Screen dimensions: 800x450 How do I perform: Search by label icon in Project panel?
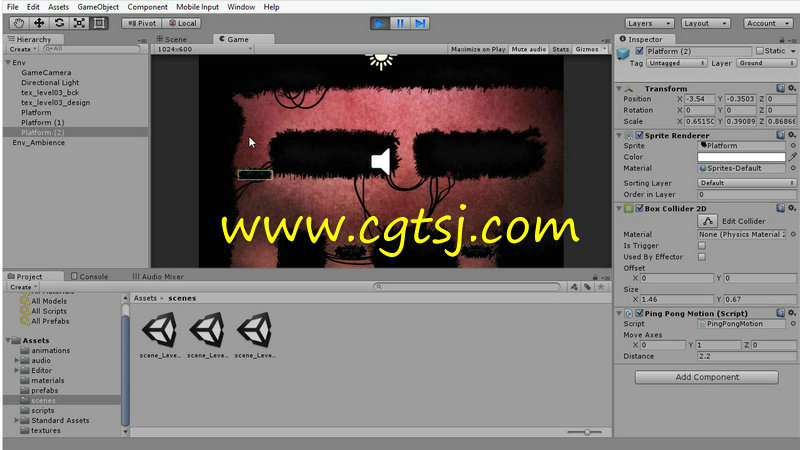[588, 287]
